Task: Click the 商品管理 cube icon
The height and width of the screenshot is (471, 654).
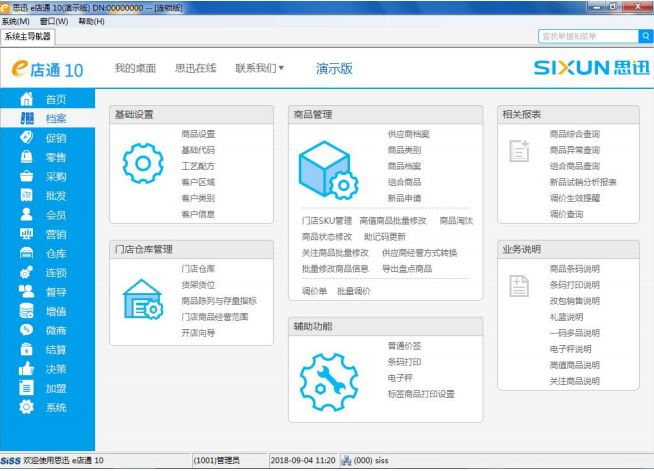Action: [328, 171]
